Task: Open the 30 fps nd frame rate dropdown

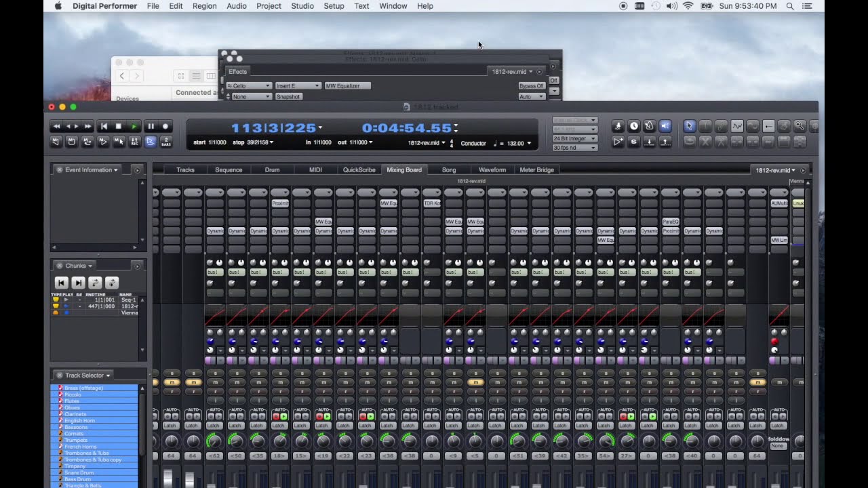Action: pos(574,147)
